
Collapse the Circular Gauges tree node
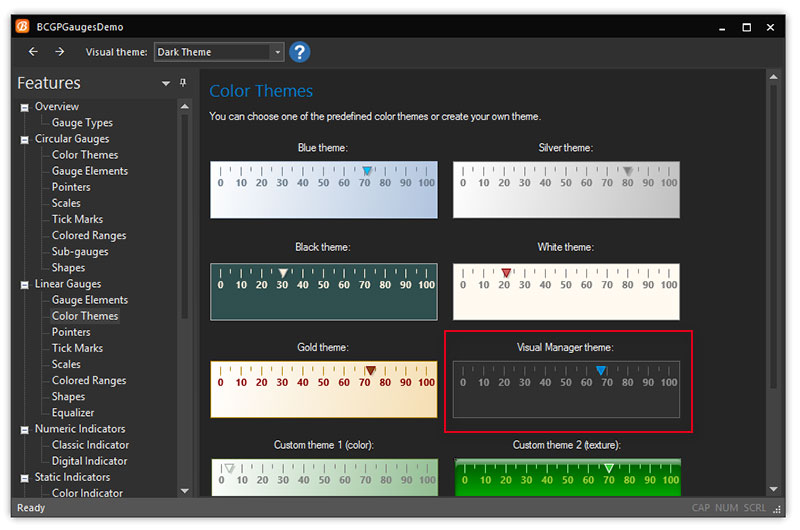[25, 139]
